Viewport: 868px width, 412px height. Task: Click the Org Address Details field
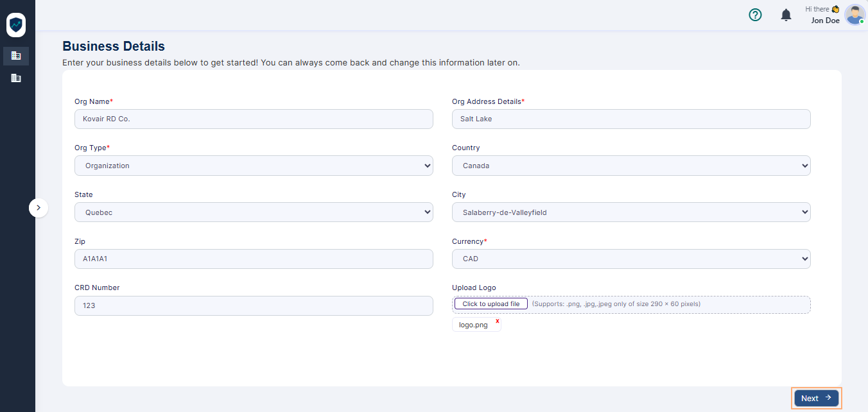[631, 119]
